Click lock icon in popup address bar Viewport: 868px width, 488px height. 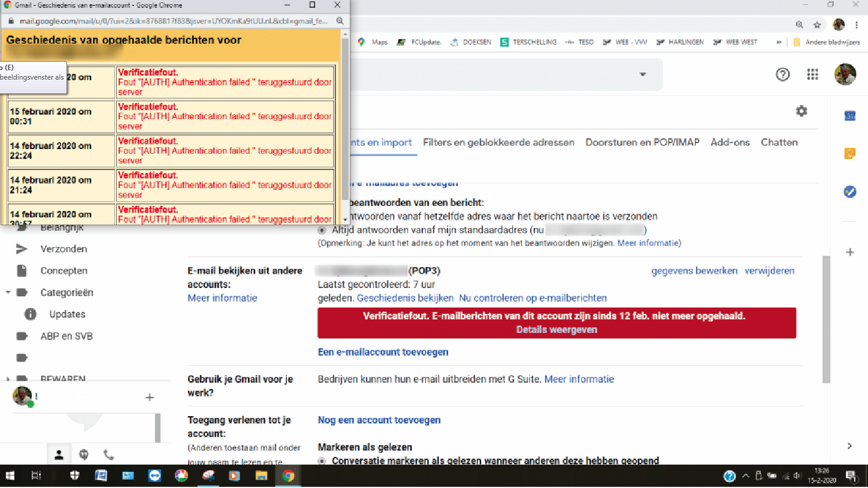coord(11,21)
